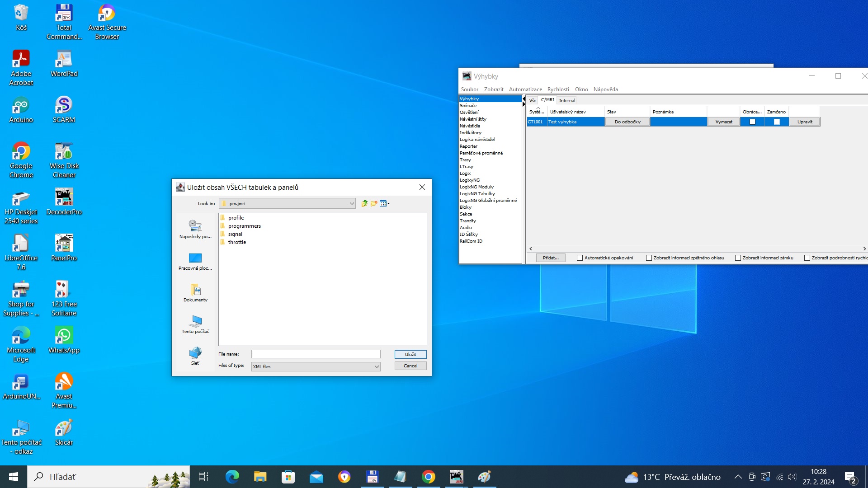The width and height of the screenshot is (868, 488).
Task: Expand the Look in folder dropdown
Action: point(351,203)
